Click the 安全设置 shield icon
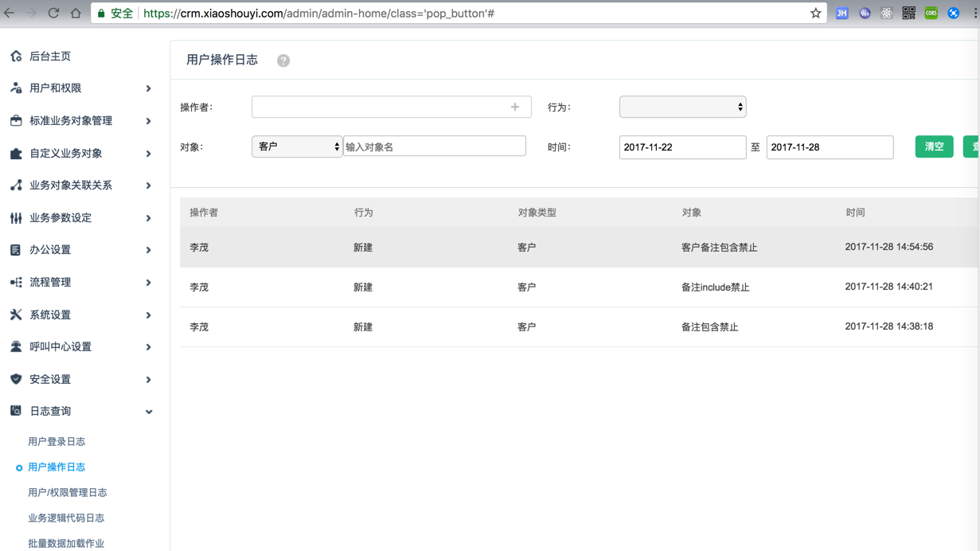Screen dimensions: 980x551 pyautogui.click(x=16, y=380)
